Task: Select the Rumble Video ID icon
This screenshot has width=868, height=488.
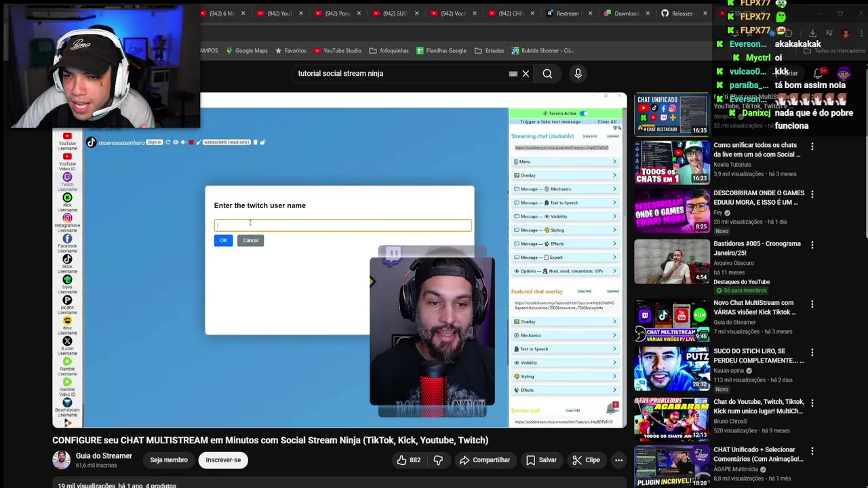Action: click(x=67, y=382)
